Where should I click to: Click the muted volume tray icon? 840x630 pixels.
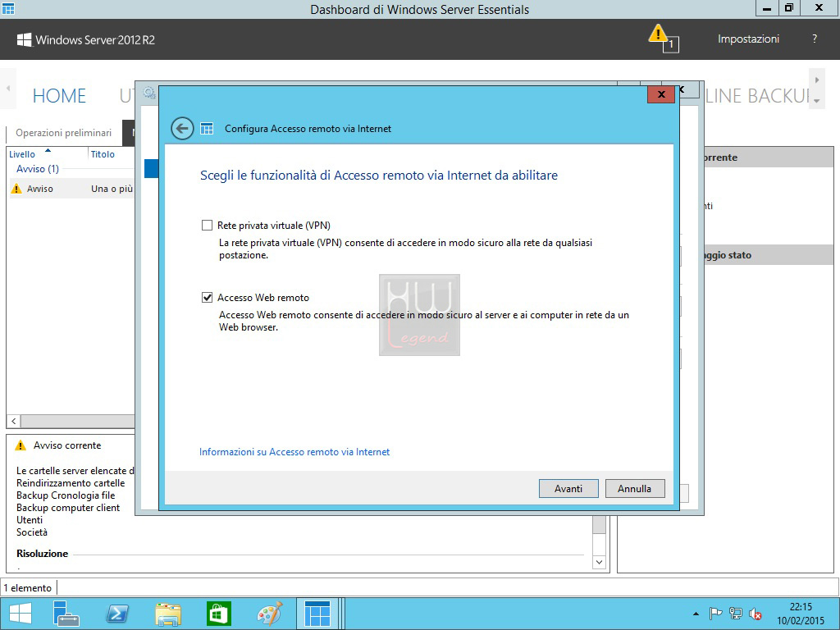point(756,614)
